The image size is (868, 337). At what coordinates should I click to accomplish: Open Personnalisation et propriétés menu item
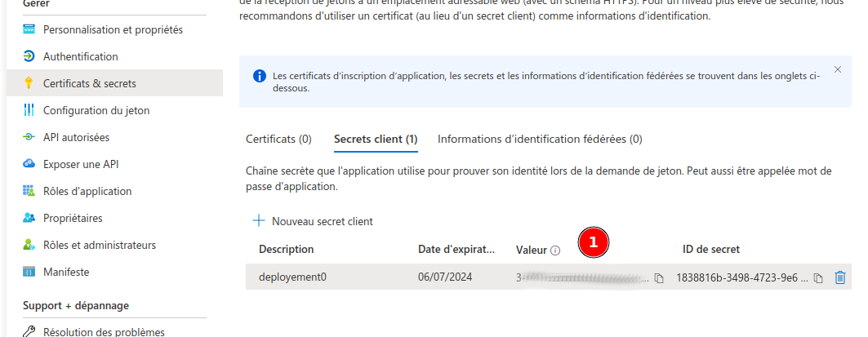(113, 30)
